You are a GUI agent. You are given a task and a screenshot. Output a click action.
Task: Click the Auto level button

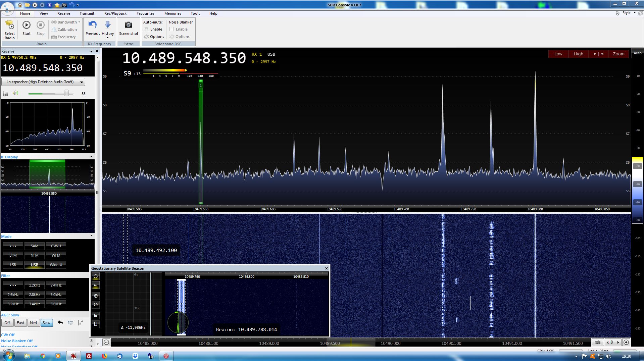637,53
